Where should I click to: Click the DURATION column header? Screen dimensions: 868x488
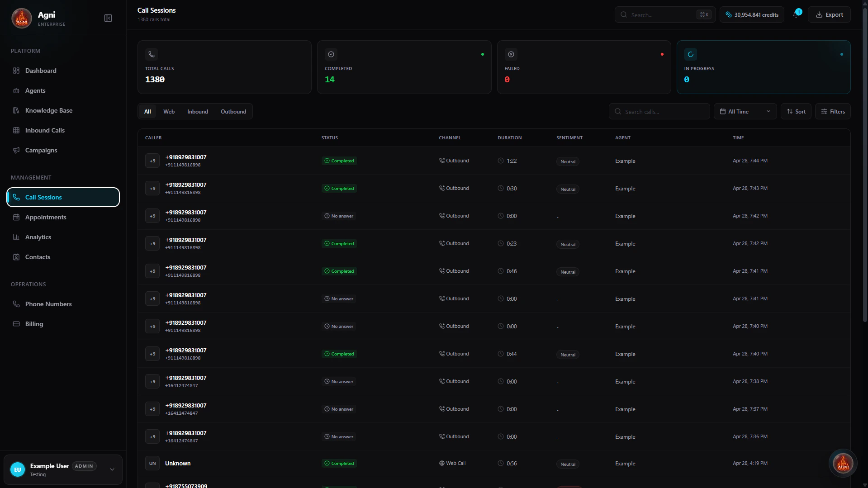[x=510, y=137]
